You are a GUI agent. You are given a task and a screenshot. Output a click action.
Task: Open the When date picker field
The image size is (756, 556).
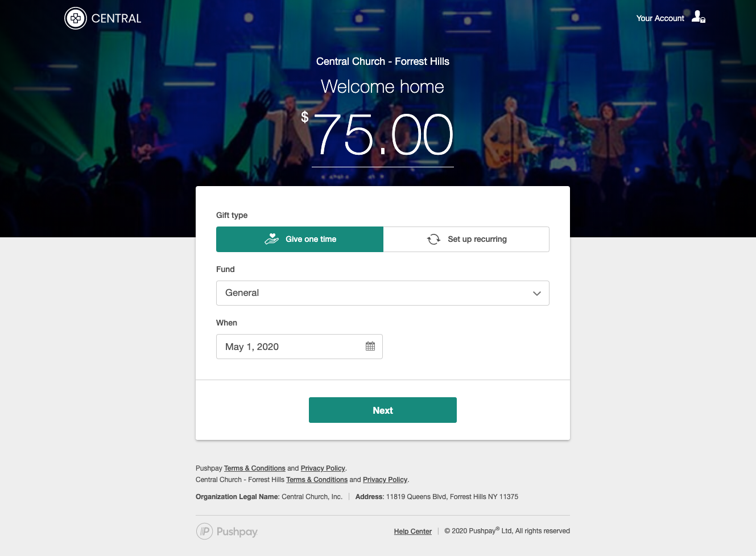(x=299, y=347)
